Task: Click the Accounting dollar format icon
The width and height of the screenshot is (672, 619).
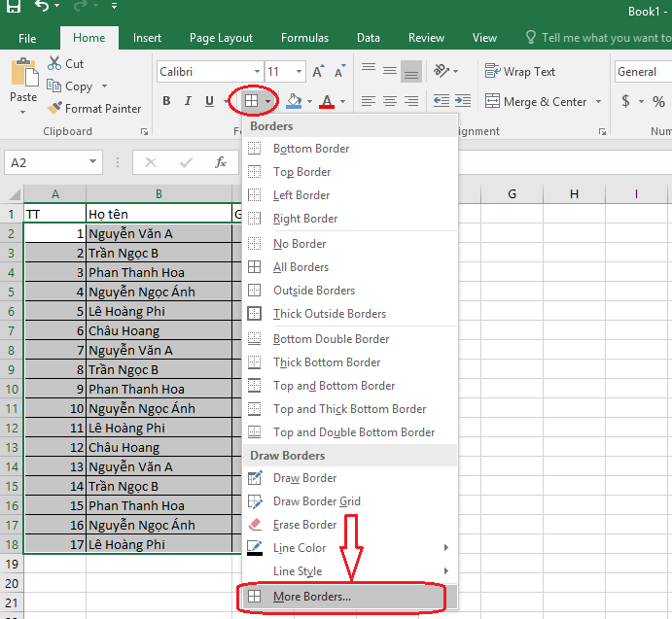Action: [x=625, y=101]
